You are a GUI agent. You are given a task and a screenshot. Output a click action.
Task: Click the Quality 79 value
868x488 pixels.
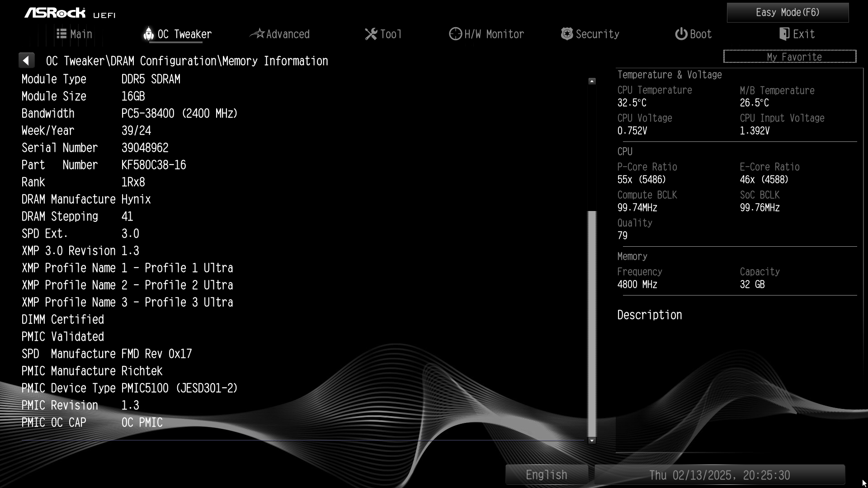point(623,235)
